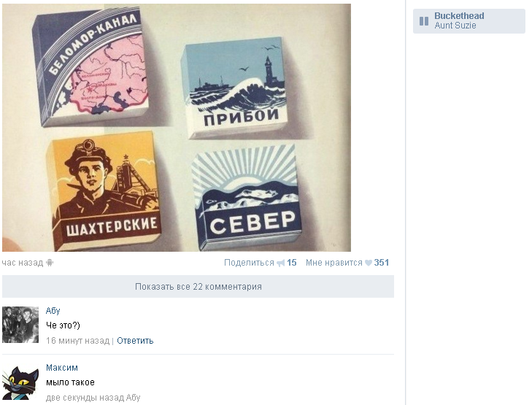Click the Aunt Suzie song title
This screenshot has width=532, height=405.
[455, 26]
